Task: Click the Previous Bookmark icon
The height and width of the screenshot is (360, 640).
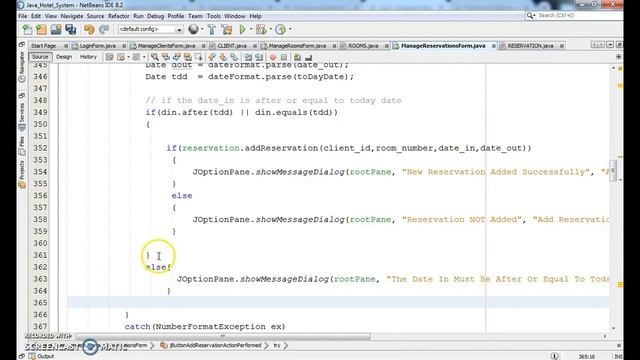Action: [x=212, y=57]
